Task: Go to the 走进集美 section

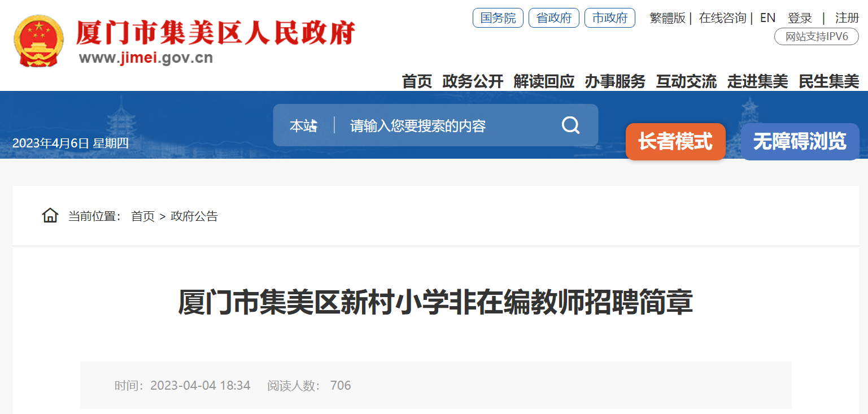Action: [757, 81]
